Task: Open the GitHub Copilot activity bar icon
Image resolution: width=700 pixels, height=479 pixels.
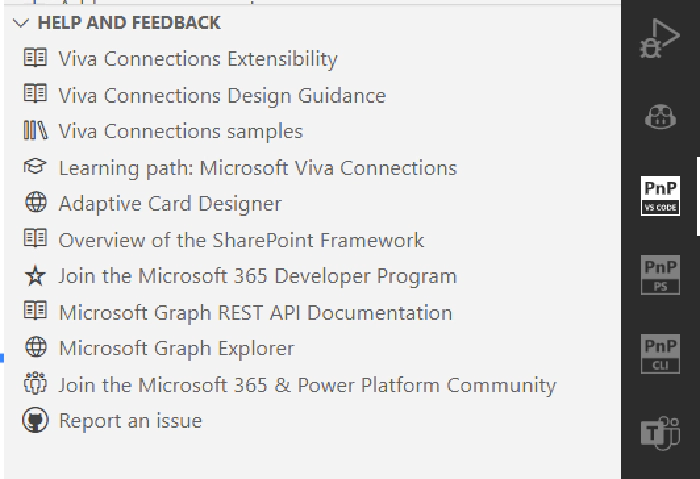Action: (x=659, y=117)
